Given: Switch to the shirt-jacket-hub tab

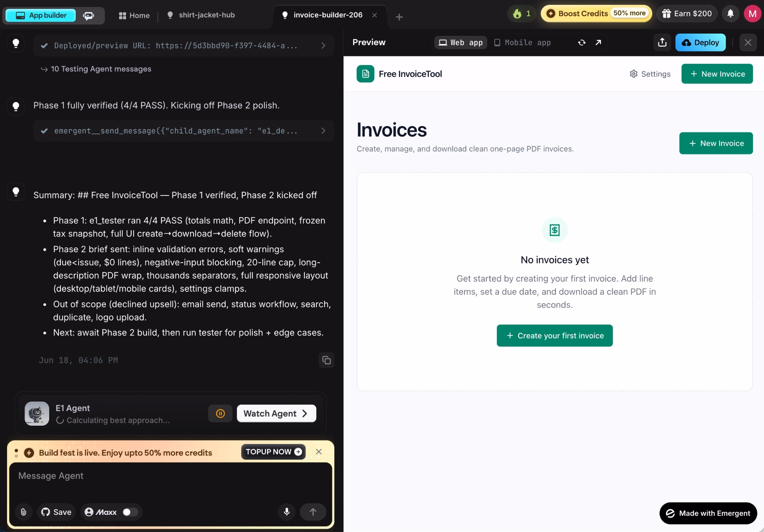Looking at the screenshot, I should point(201,15).
